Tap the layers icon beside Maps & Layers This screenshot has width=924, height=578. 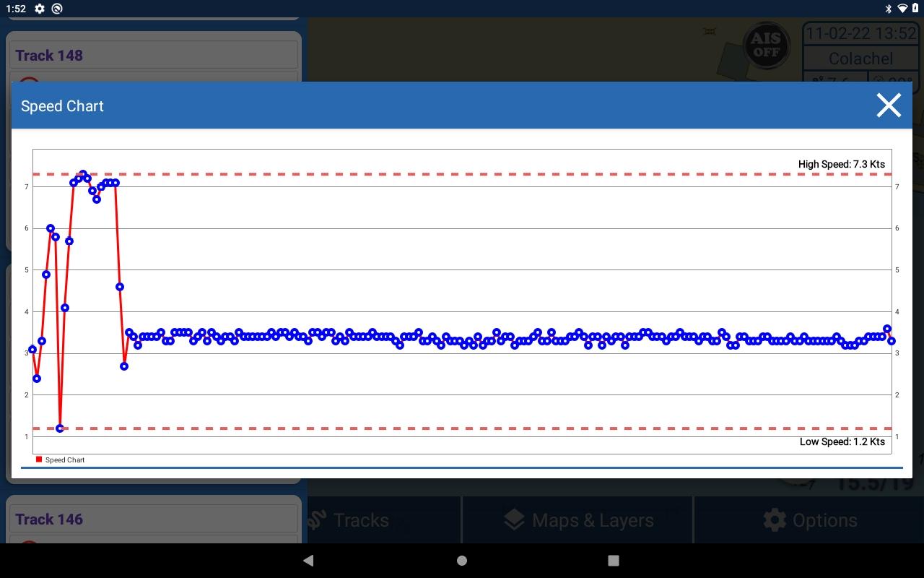(514, 520)
